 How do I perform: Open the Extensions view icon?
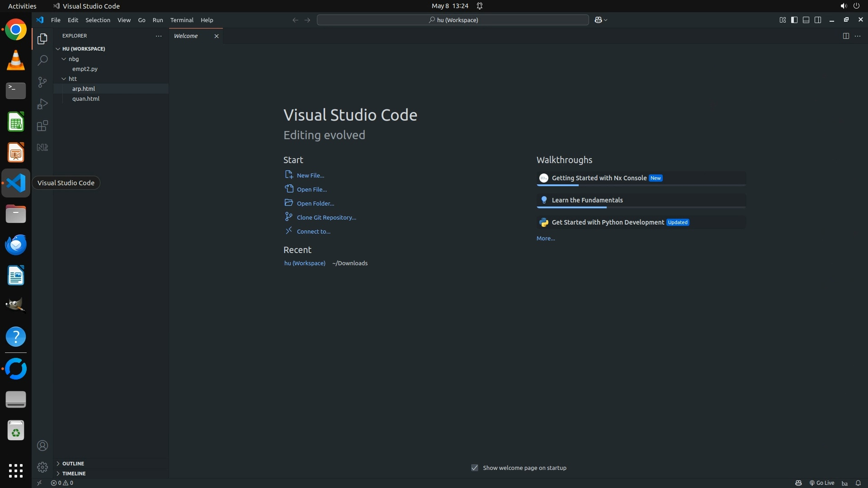pyautogui.click(x=42, y=126)
